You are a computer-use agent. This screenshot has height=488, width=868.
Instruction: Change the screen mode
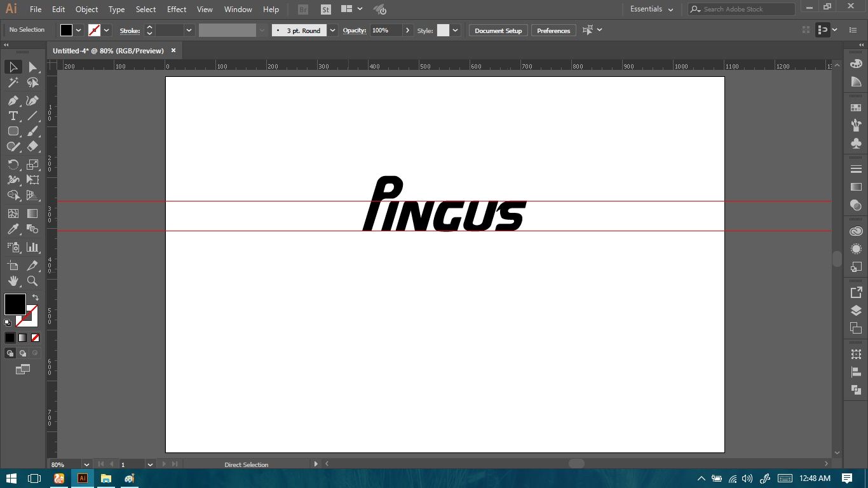click(x=23, y=369)
